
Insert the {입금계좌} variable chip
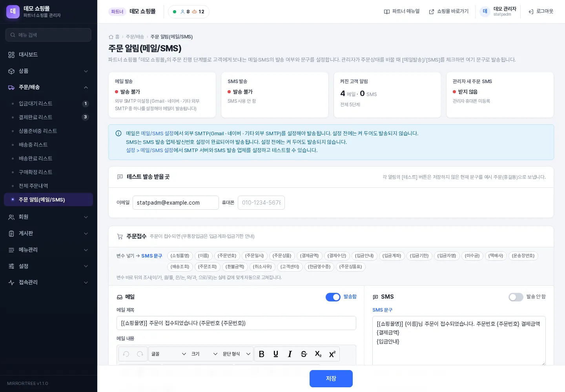click(392, 256)
